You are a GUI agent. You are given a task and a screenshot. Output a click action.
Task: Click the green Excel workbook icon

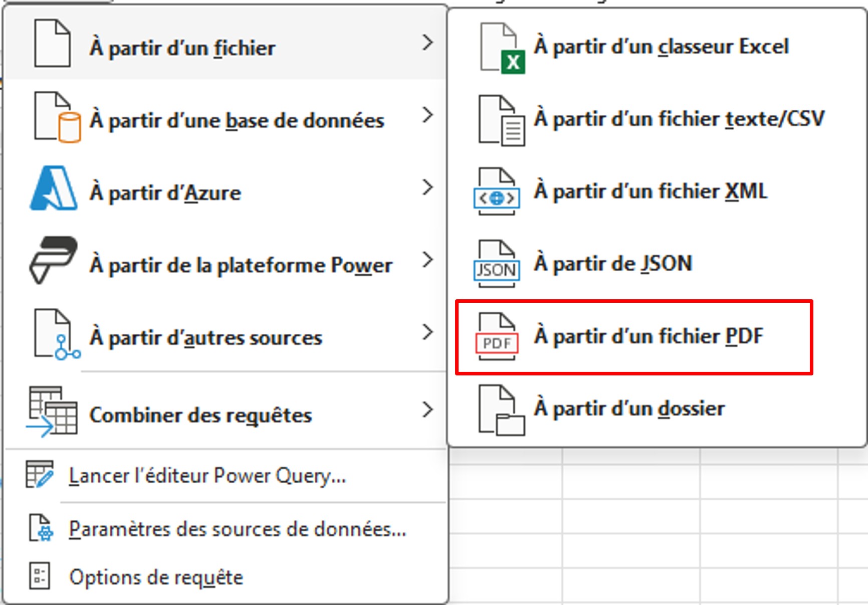(x=502, y=48)
